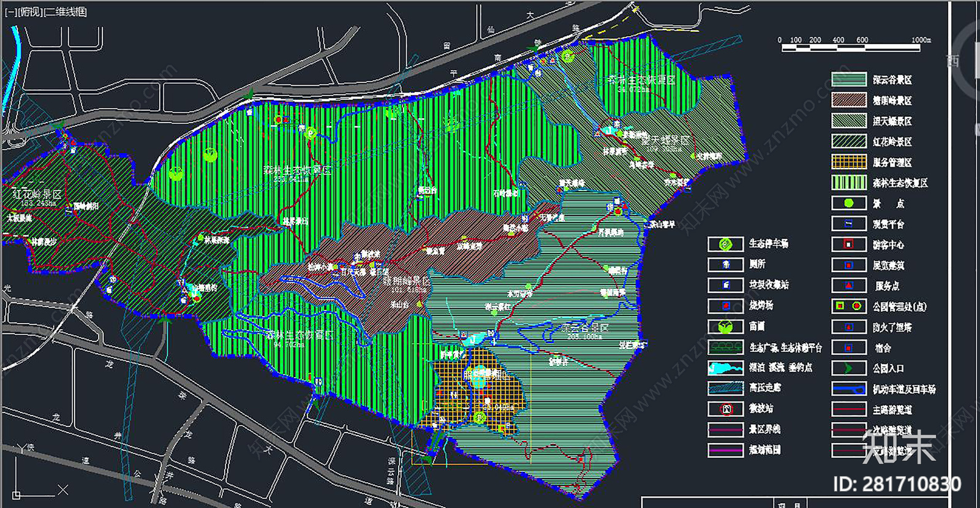Image resolution: width=980 pixels, height=508 pixels.
Task: Select the blue 机动车道及回车场 legend symbol
Action: point(848,389)
